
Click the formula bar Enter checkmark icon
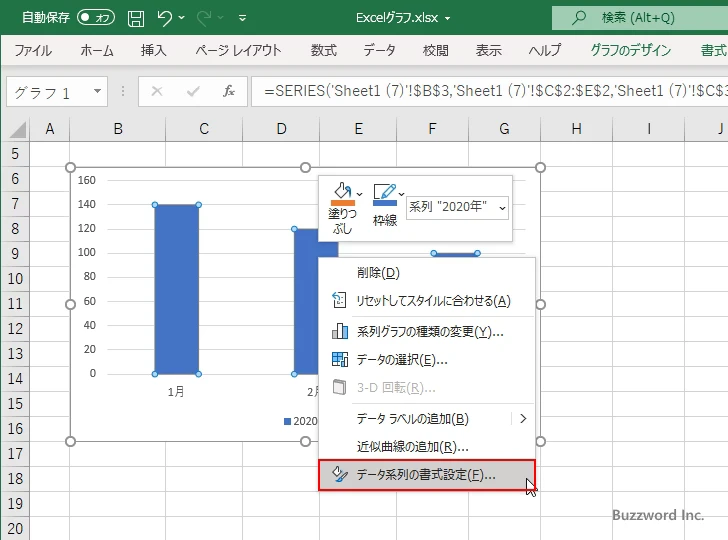[x=193, y=91]
